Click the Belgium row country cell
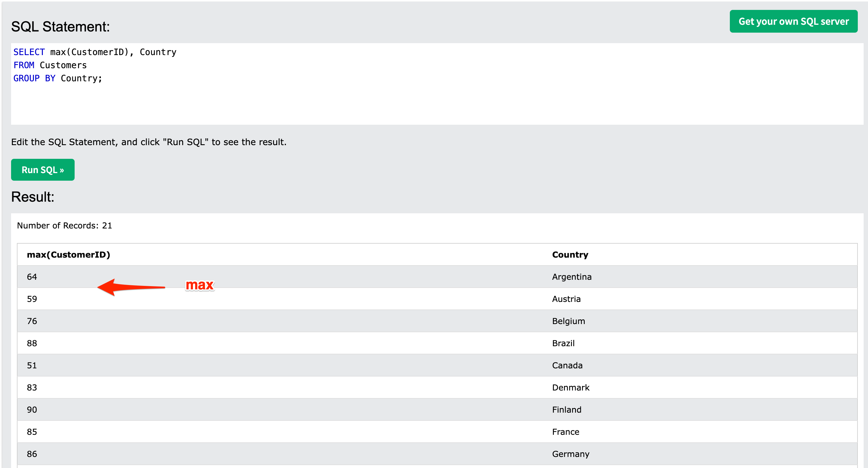The width and height of the screenshot is (868, 468). (x=568, y=321)
